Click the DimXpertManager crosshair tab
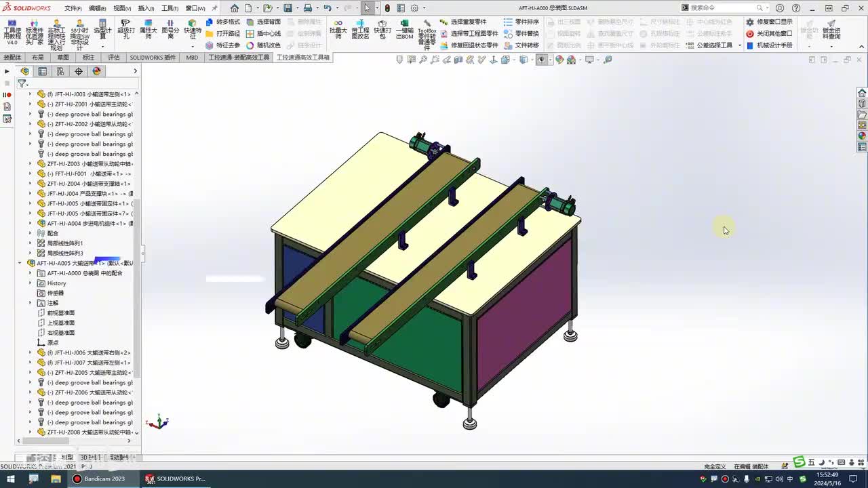 79,71
